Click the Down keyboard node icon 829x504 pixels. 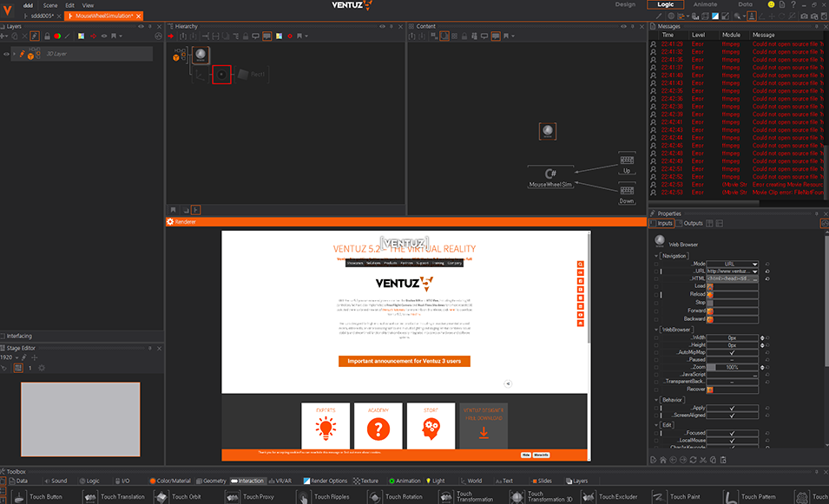point(627,190)
